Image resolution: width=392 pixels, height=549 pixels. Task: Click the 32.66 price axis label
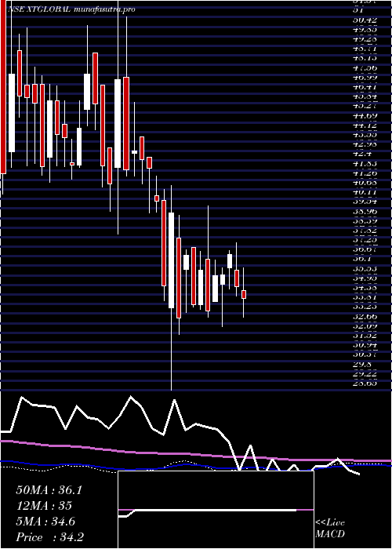click(365, 316)
